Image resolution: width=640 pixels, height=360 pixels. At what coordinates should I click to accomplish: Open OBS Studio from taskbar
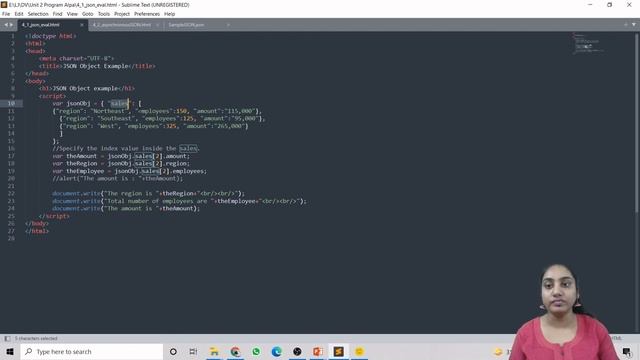pos(297,351)
